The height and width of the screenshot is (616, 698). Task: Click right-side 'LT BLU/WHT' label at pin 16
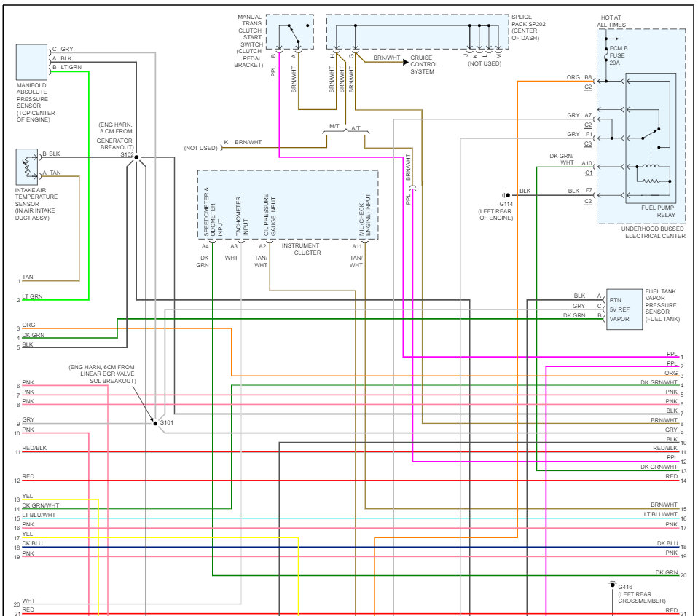[660, 514]
